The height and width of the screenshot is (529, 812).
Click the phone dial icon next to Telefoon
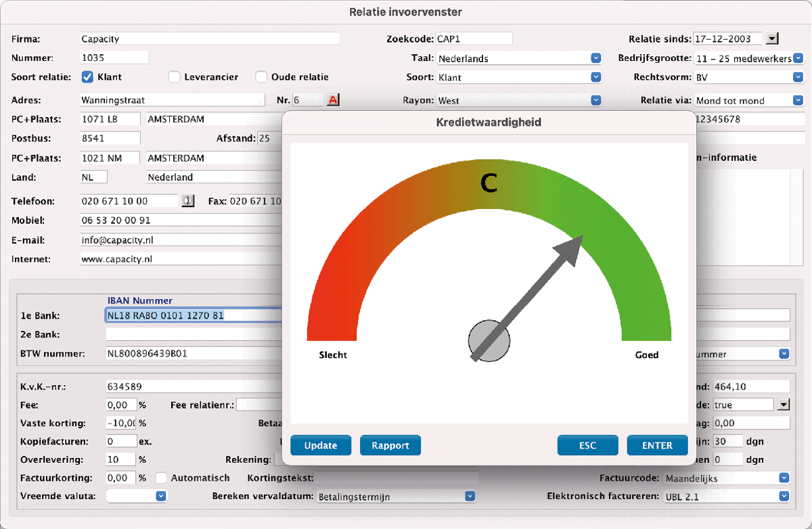[x=188, y=201]
